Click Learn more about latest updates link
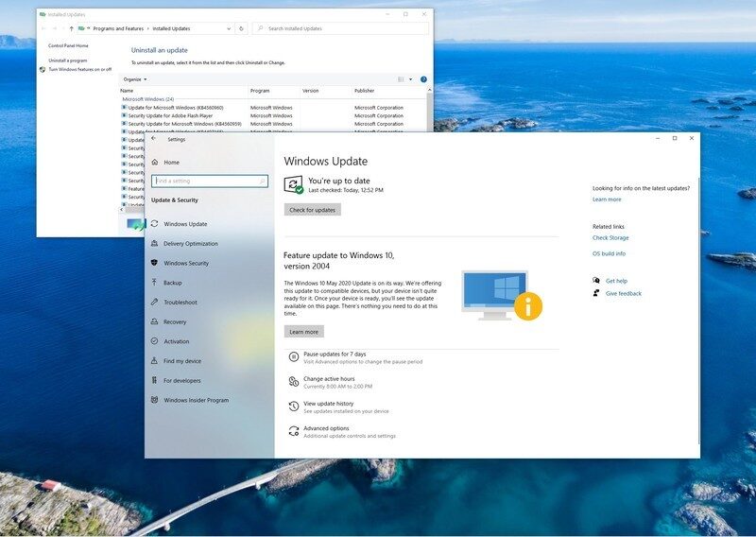756x537 pixels. [607, 199]
